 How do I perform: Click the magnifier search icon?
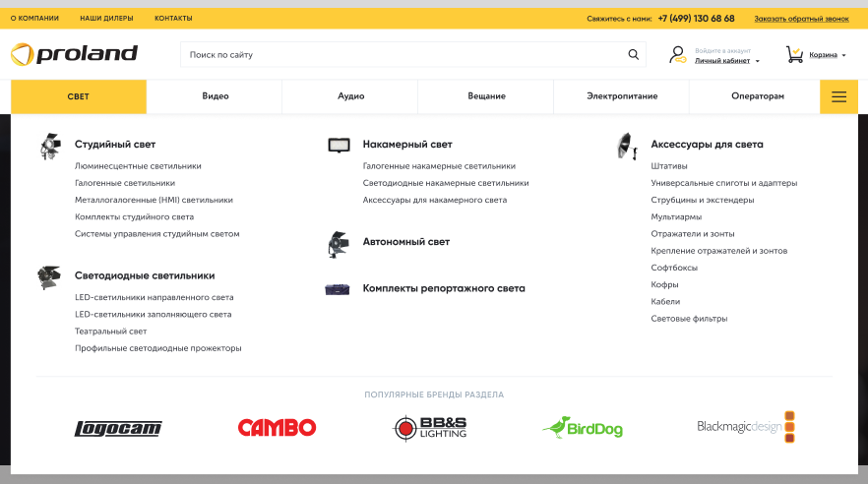coord(633,55)
